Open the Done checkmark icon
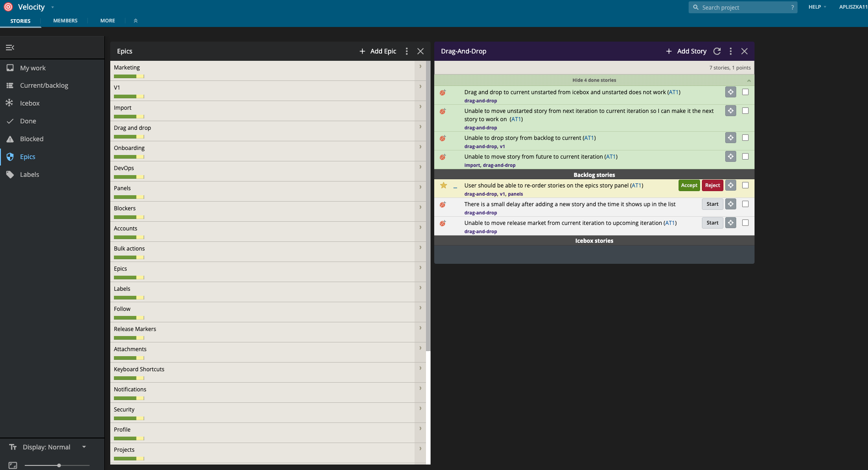 pos(10,121)
